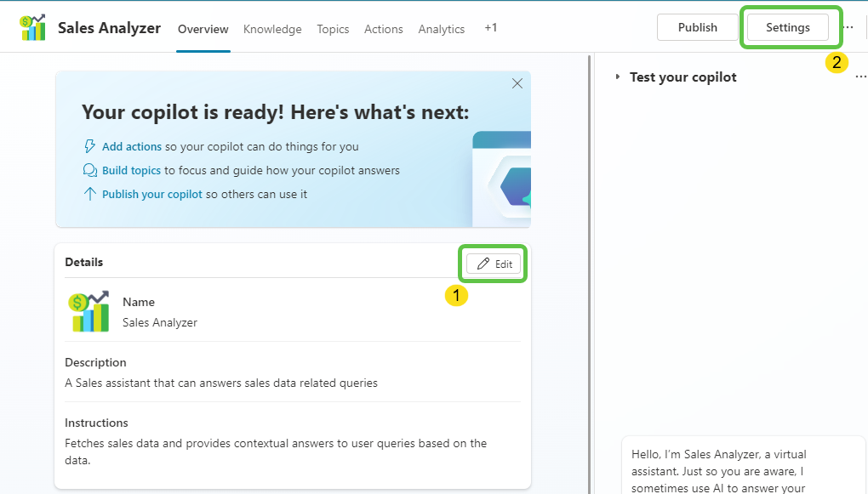Collapse the Test your copilot panel
Screen dimensions: 868x494
point(618,77)
